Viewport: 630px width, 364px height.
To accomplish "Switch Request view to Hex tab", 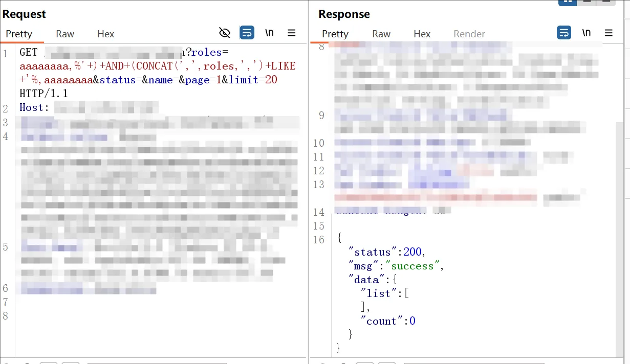I will tap(106, 34).
